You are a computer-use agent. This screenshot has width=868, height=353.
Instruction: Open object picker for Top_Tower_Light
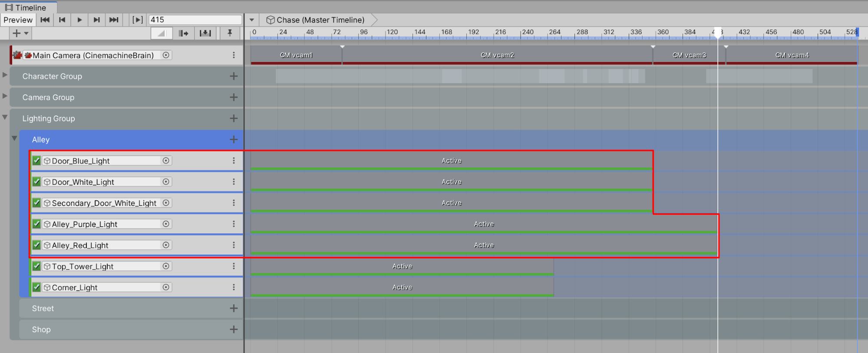coord(166,266)
